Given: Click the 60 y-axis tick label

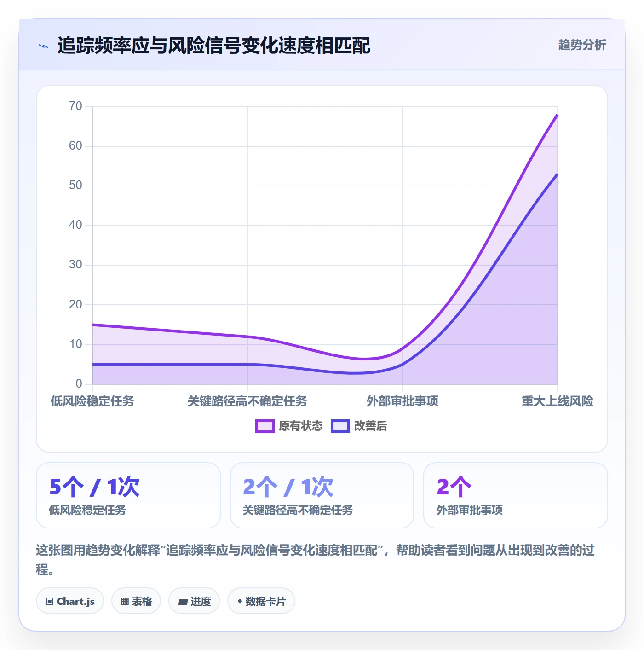Looking at the screenshot, I should pyautogui.click(x=75, y=146).
